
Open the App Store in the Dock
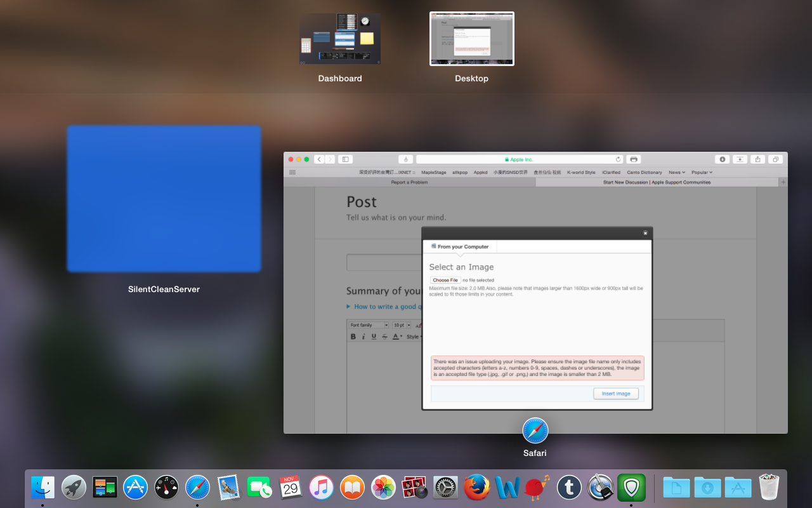point(136,488)
